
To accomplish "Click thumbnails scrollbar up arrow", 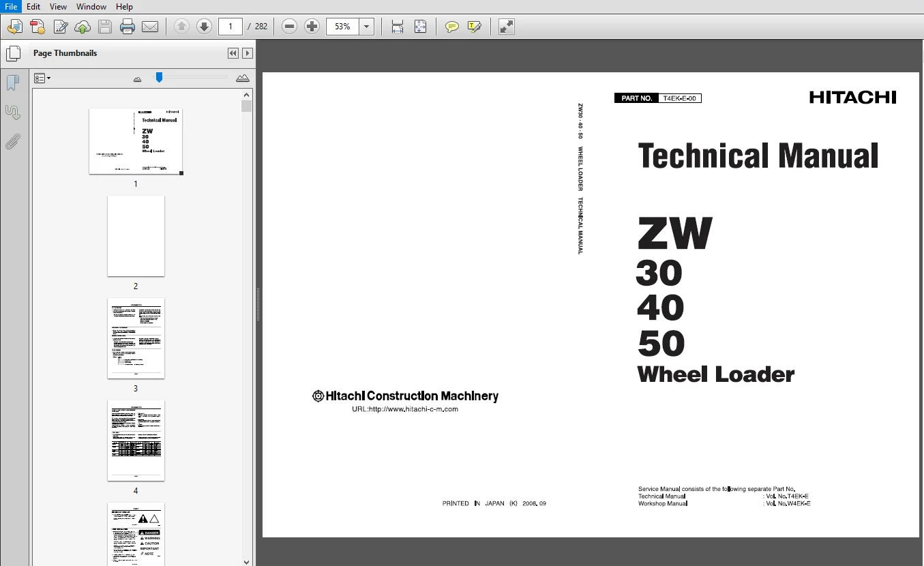I will (x=247, y=95).
